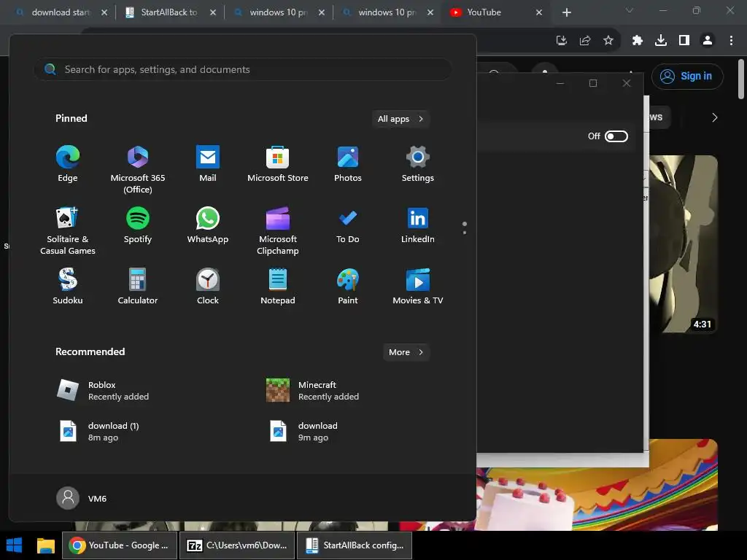747x560 pixels.
Task: Click the VM6 user account
Action: (x=82, y=498)
